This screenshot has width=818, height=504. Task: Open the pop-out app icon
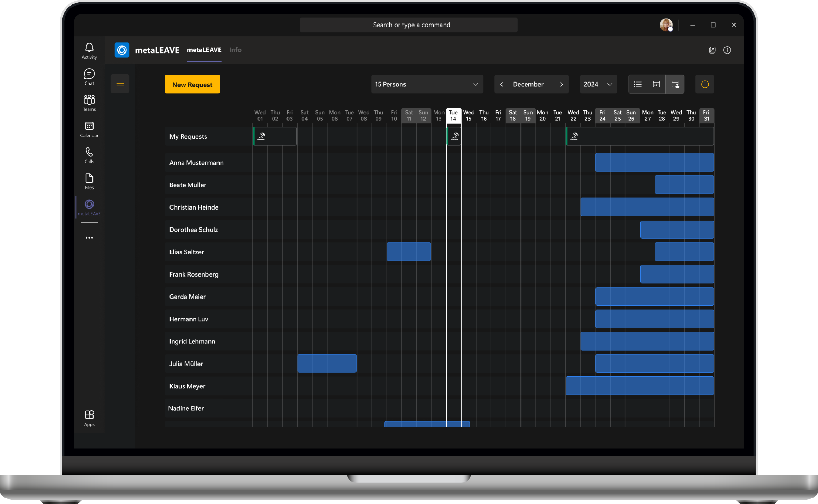[712, 50]
